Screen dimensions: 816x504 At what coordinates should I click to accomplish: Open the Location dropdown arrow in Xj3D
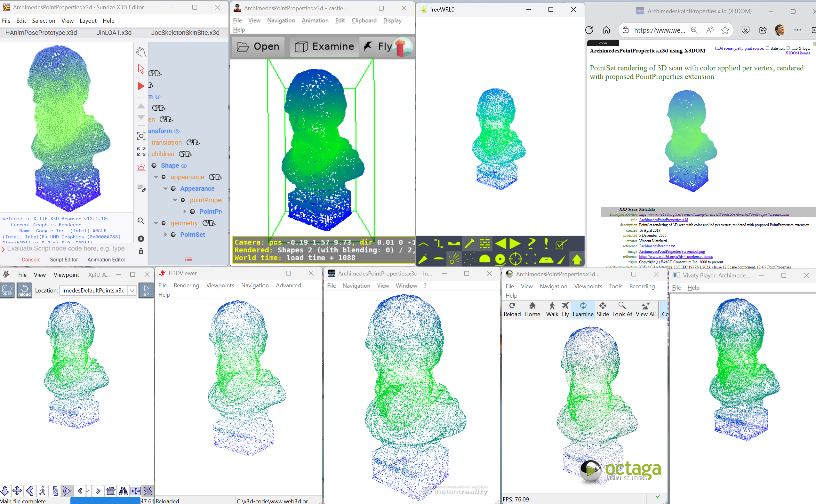[x=132, y=290]
